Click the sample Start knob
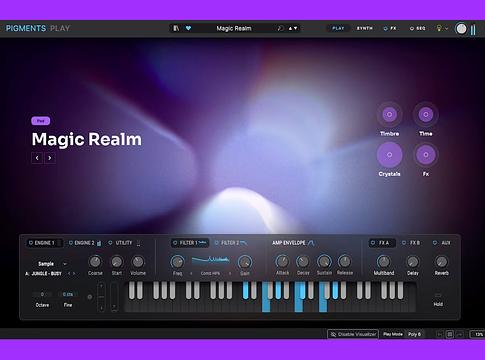This screenshot has width=485, height=360. tap(117, 262)
